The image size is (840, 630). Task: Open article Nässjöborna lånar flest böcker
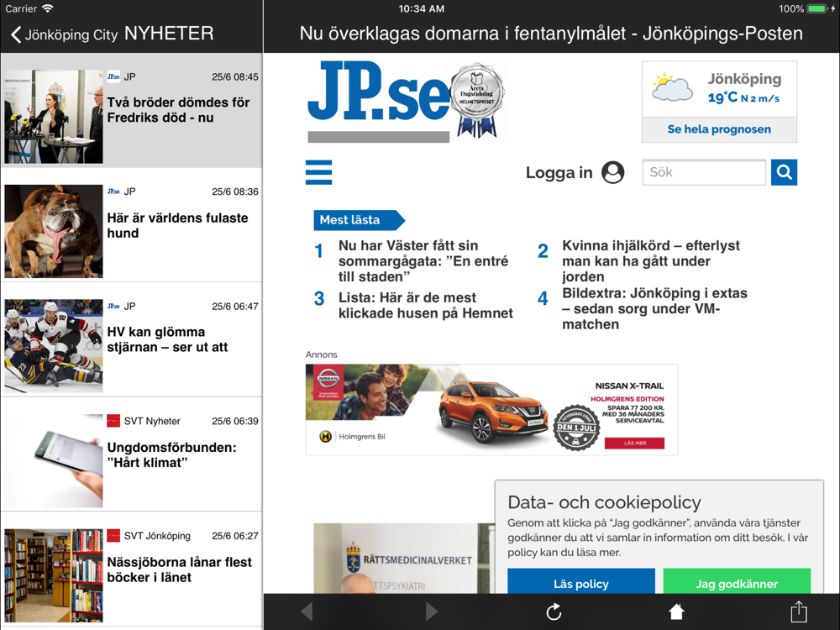pos(131,569)
